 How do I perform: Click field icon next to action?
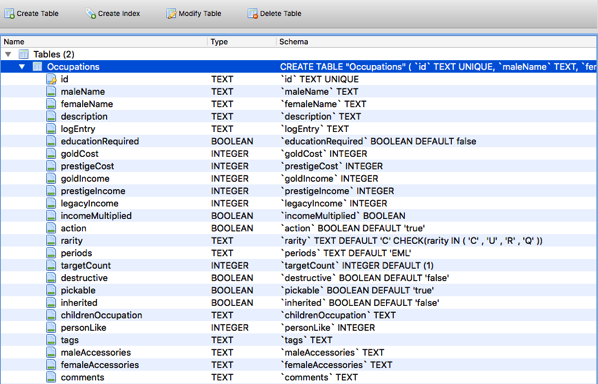point(51,228)
